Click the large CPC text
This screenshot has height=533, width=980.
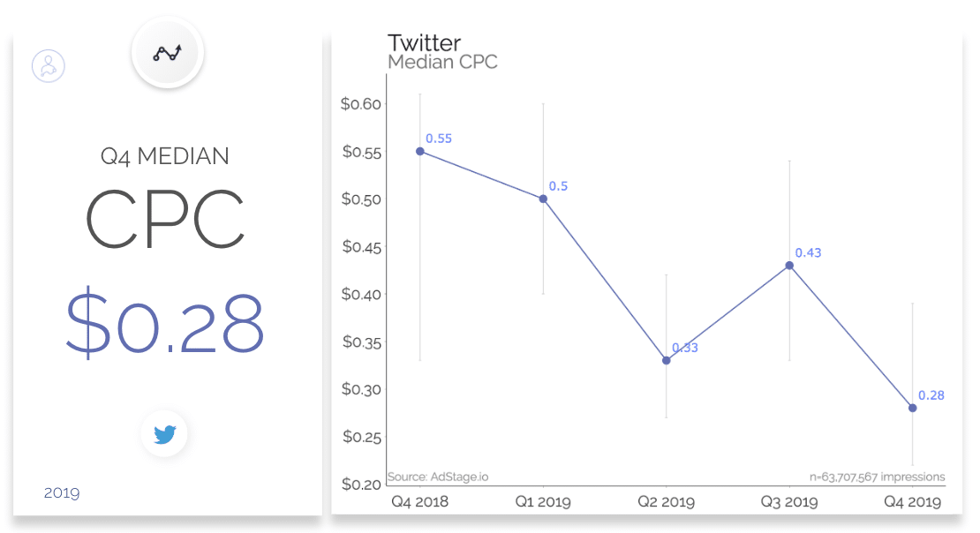(164, 219)
